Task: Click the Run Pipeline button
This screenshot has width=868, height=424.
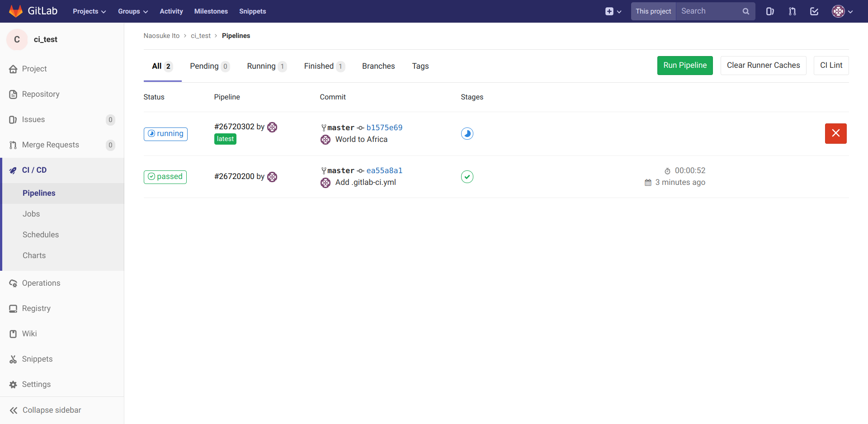Action: 685,66
